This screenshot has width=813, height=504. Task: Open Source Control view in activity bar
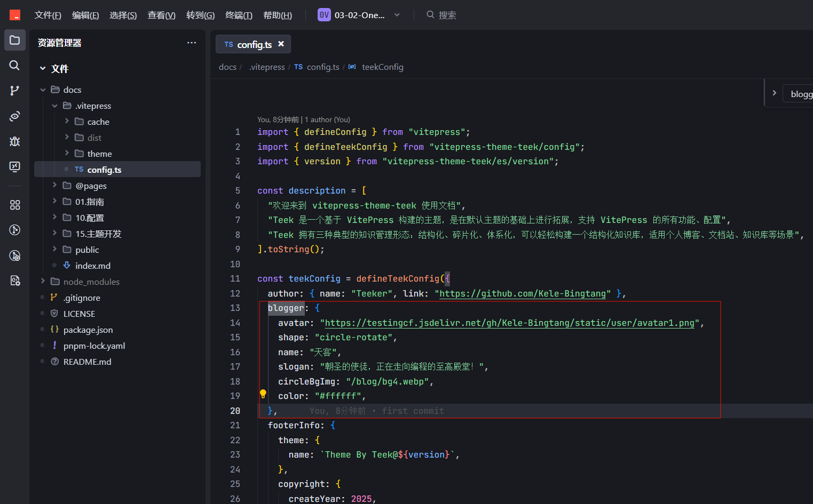(15, 91)
